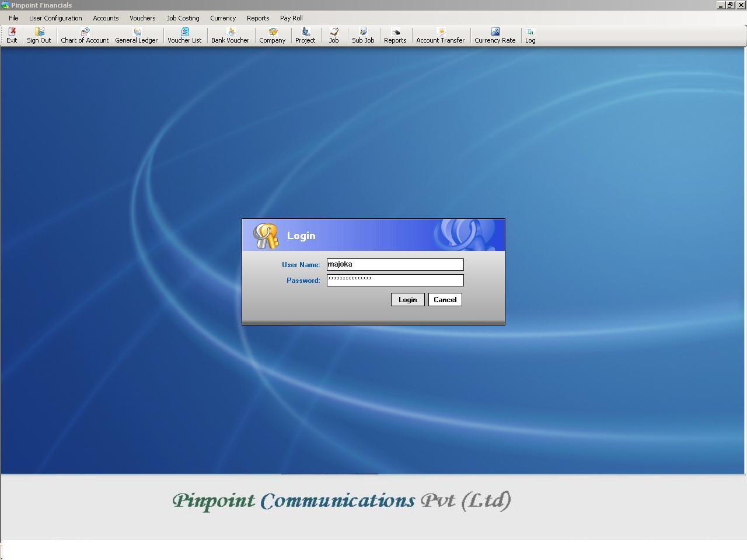The image size is (747, 560).
Task: Open the Currency menu
Action: [x=223, y=18]
